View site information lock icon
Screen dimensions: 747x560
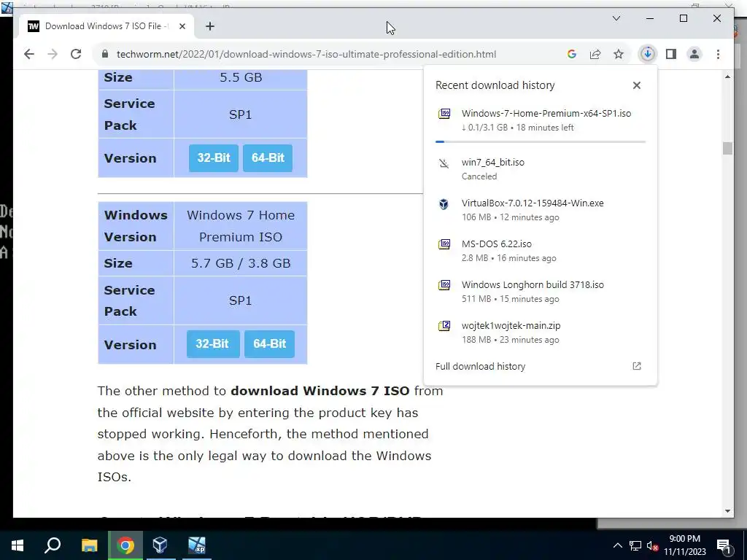tap(105, 54)
